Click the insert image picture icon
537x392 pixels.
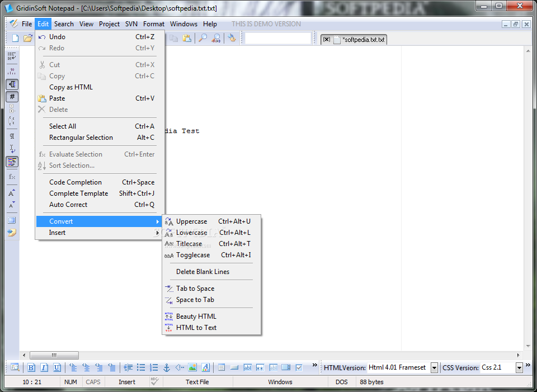pos(192,368)
